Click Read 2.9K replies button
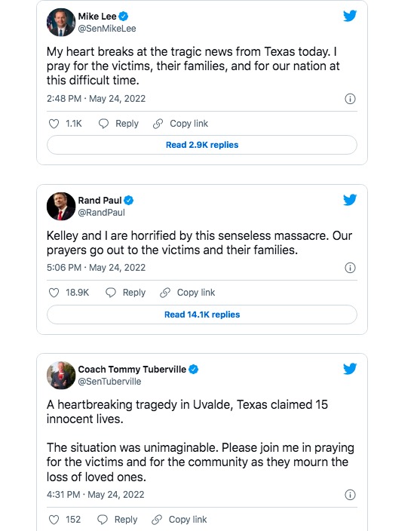Viewport: 420px width, 531px height. 202,145
